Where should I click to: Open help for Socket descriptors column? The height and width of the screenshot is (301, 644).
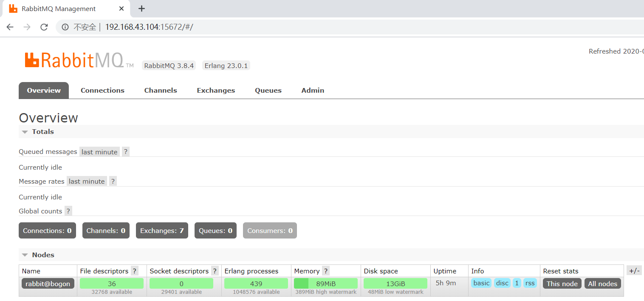[215, 271]
